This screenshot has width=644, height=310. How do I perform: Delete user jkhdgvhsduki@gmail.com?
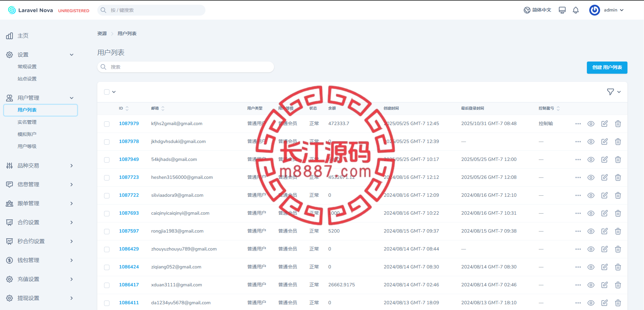click(x=618, y=142)
